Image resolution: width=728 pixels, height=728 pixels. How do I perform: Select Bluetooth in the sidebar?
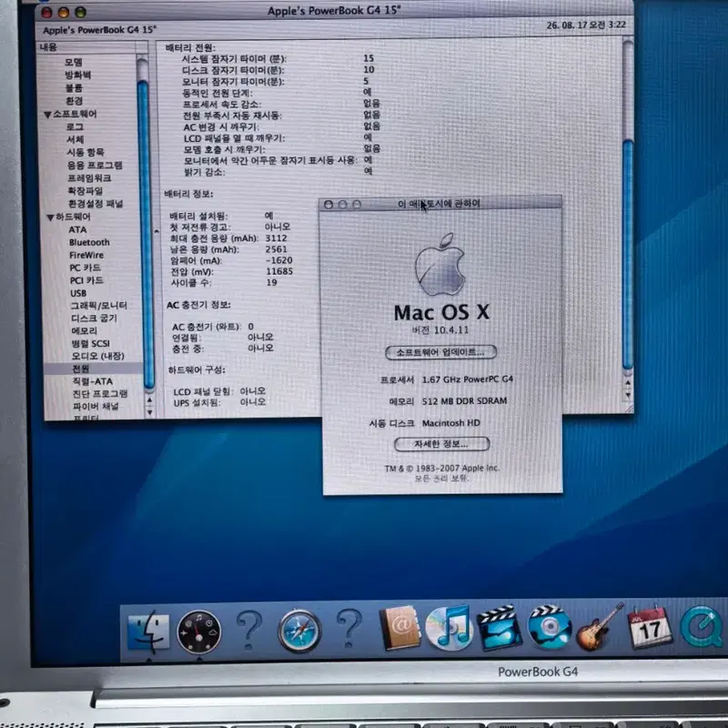(89, 242)
